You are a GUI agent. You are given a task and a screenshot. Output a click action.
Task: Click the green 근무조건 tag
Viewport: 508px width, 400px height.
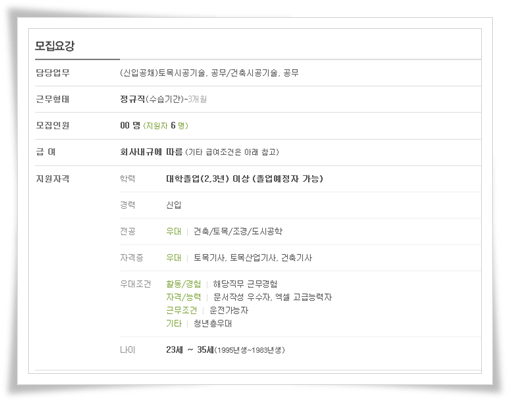pos(181,310)
